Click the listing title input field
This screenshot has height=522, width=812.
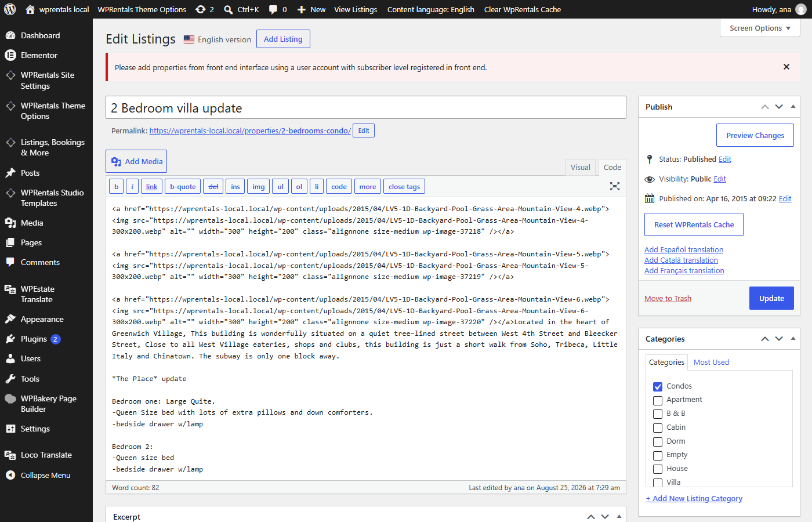(x=366, y=107)
